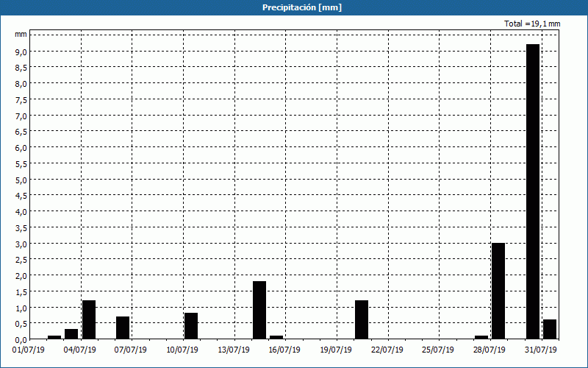Select the 16/07/19 date label
Screen dimensions: 588x368
[x=284, y=350]
